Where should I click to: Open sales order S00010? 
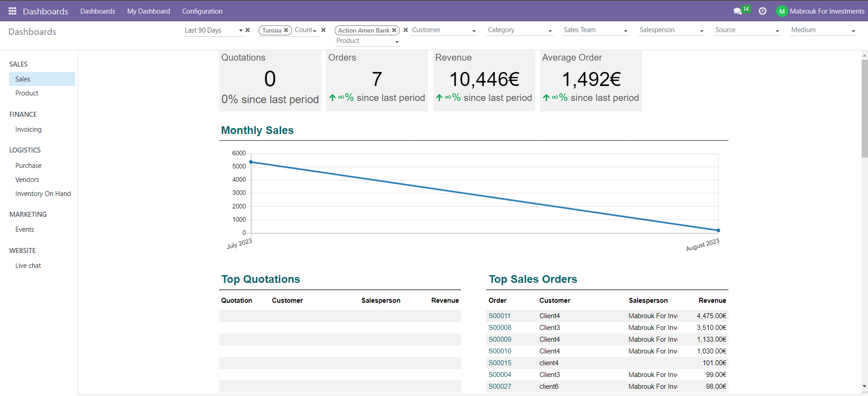click(x=500, y=351)
